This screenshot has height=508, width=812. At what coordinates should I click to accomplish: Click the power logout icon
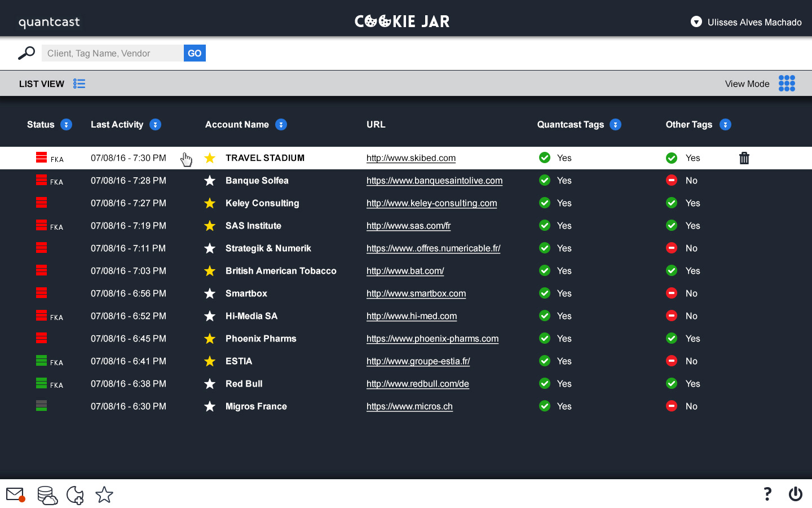795,494
